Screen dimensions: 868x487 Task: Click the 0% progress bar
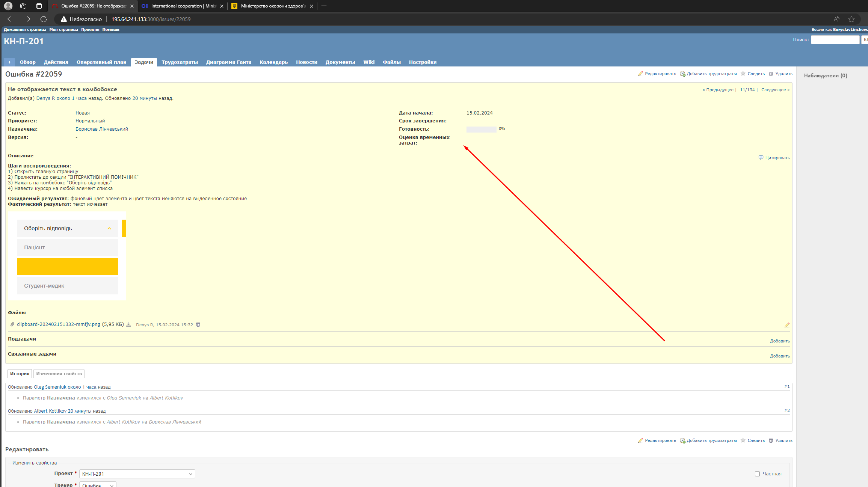[x=481, y=129]
